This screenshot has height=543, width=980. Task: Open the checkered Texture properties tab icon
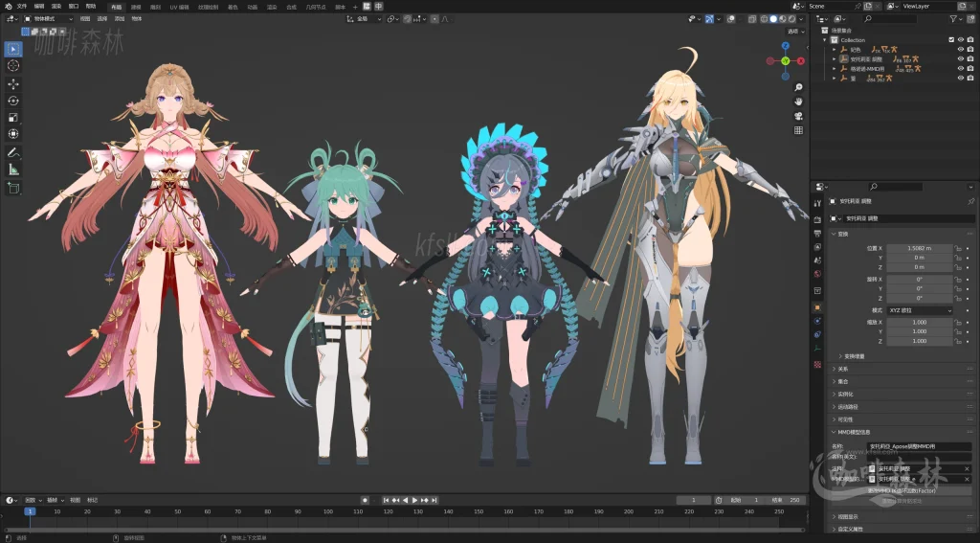[817, 364]
